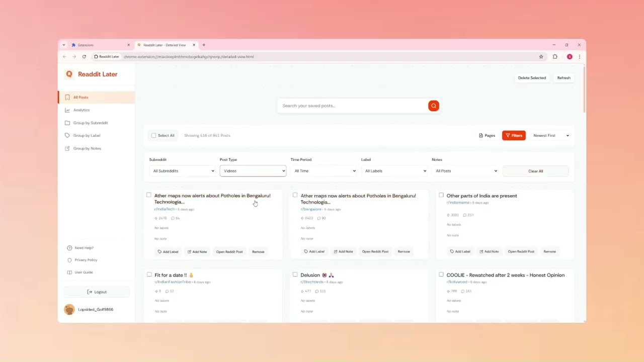Click the Logout button
Viewport: 644px width, 362px height.
point(97,292)
